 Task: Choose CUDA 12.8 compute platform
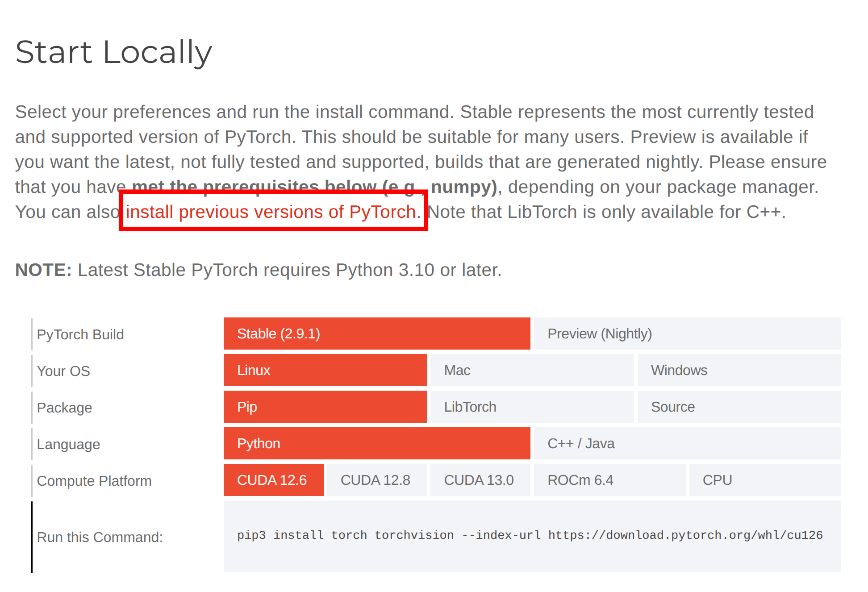[x=376, y=480]
